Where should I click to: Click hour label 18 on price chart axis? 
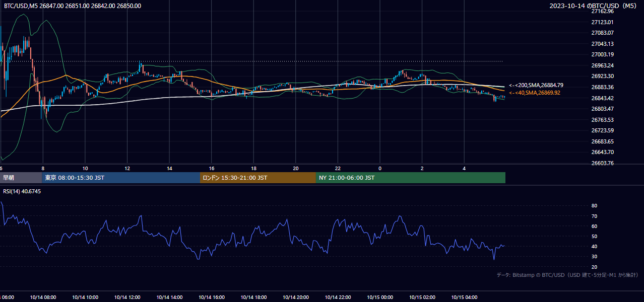253,168
